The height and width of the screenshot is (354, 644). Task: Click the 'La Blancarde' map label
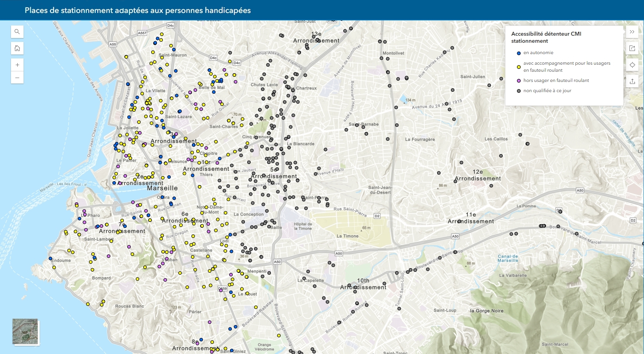[x=301, y=144]
